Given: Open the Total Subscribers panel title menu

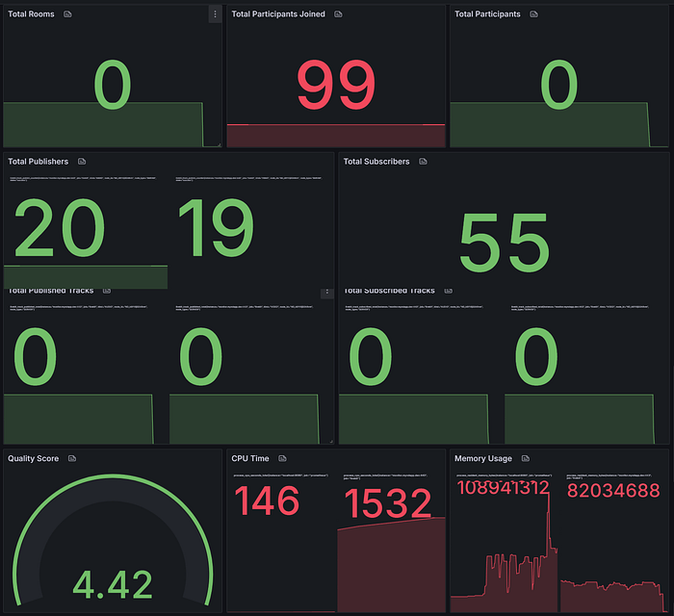Looking at the screenshot, I should click(376, 162).
